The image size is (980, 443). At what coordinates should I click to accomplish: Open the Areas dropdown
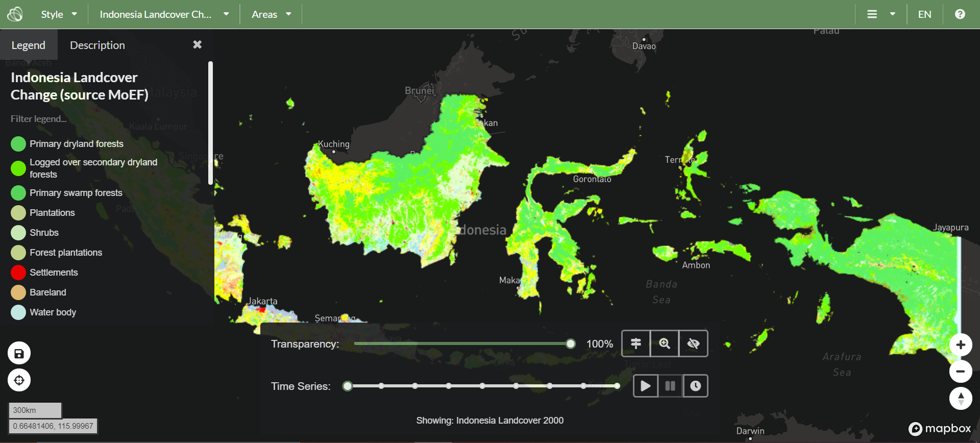tap(271, 14)
